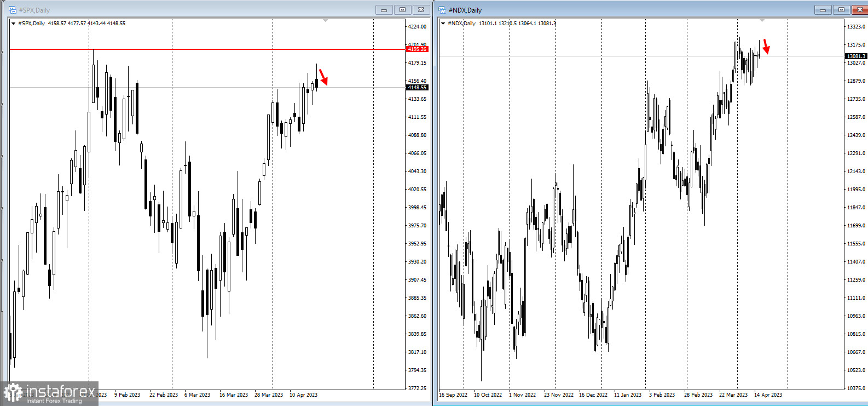
Task: Minimize the #NDX,Daily chart window
Action: (x=823, y=10)
